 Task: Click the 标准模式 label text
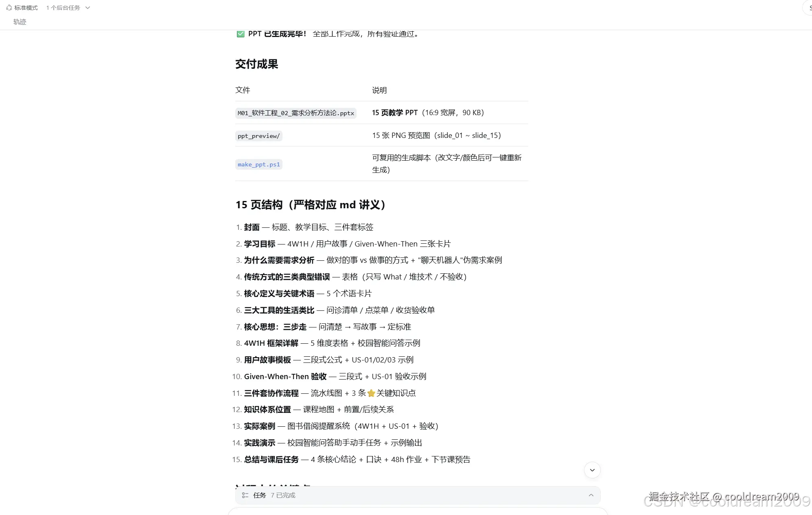pyautogui.click(x=26, y=8)
